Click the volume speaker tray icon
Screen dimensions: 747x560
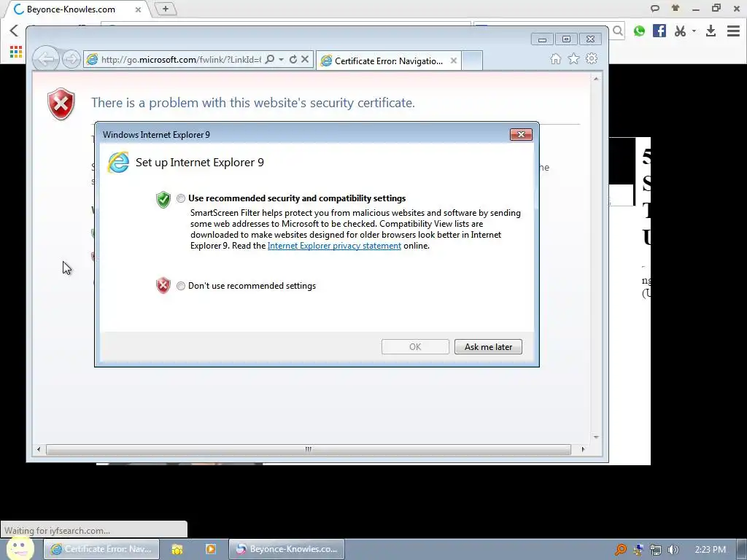coord(673,550)
